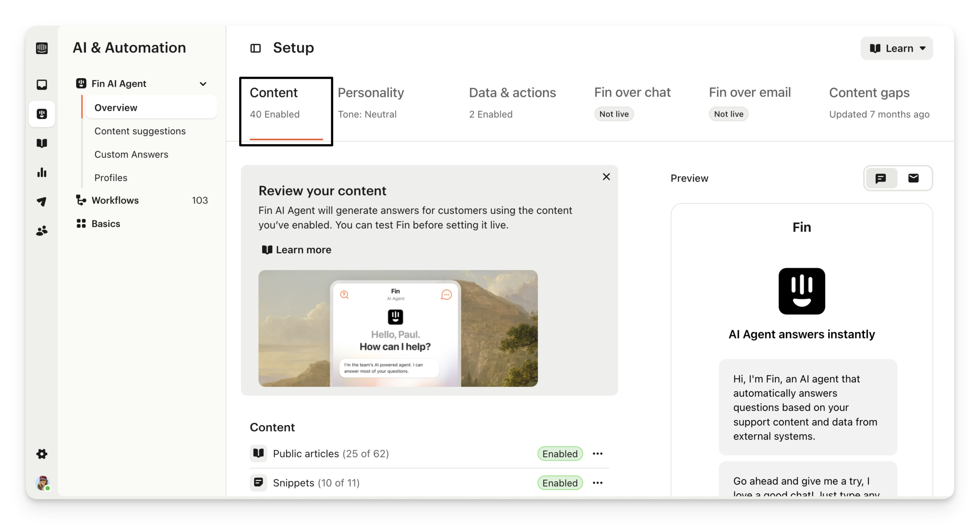This screenshot has height=525, width=980.
Task: Open Outbound paper plane icon
Action: pyautogui.click(x=42, y=201)
